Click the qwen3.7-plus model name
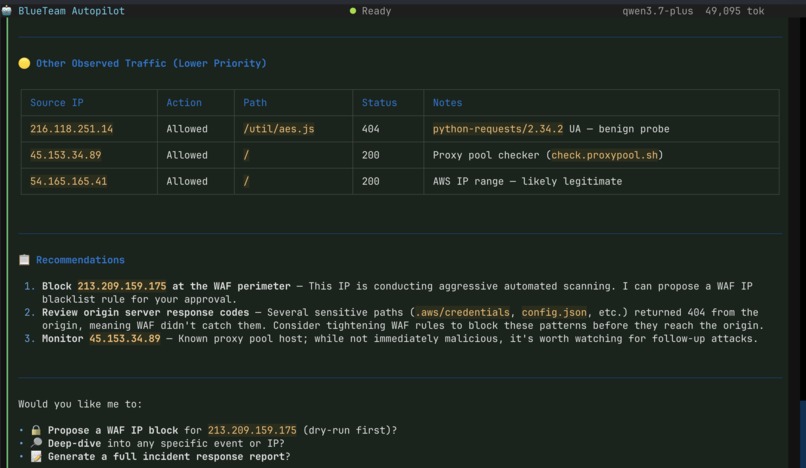The width and height of the screenshot is (806, 468). coord(657,11)
